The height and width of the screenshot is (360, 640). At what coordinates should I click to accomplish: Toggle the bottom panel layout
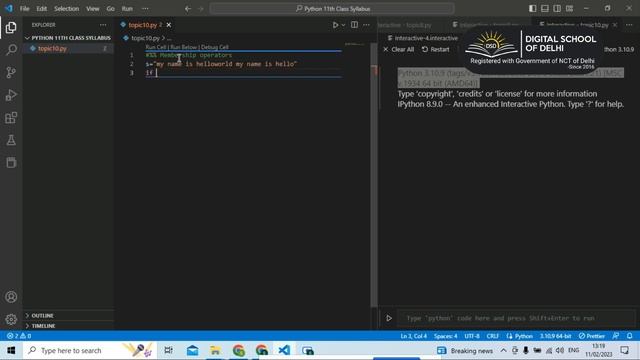point(545,9)
